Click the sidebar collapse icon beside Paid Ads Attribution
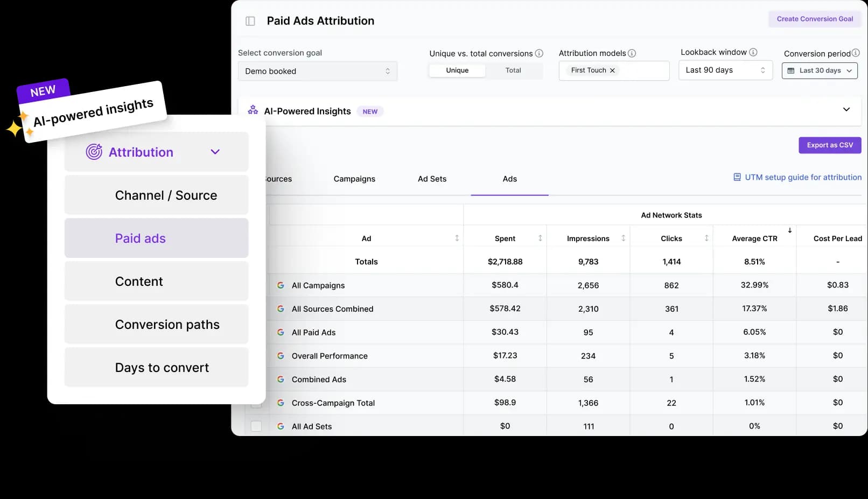Screen dimensions: 868x499 click(250, 20)
